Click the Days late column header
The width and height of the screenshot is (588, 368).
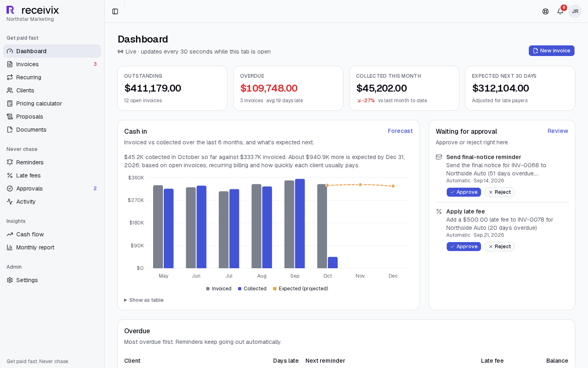286,361
